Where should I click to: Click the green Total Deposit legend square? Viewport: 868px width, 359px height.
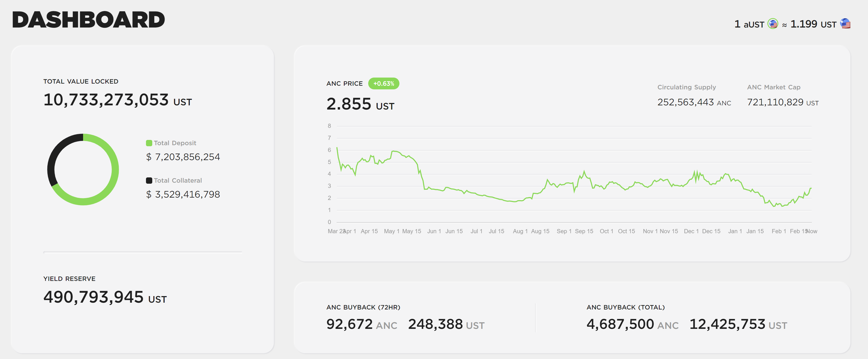click(149, 143)
